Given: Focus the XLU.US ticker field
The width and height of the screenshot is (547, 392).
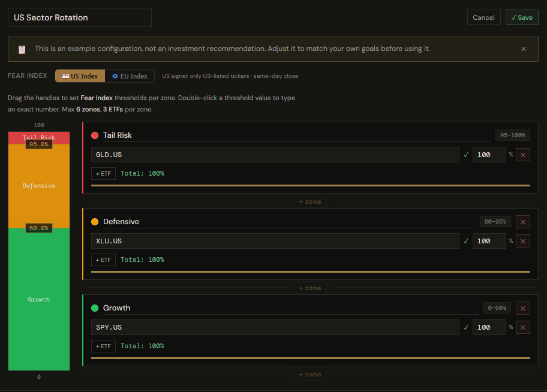Looking at the screenshot, I should coord(275,241).
